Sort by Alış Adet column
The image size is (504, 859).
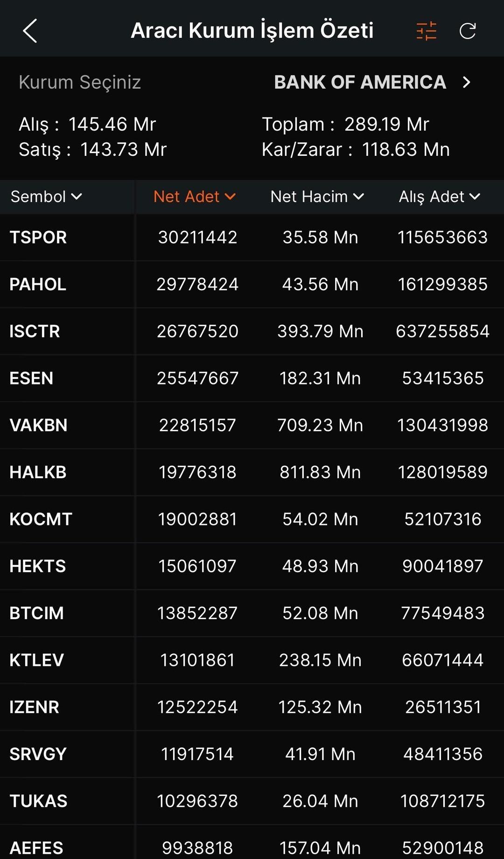[x=439, y=197]
